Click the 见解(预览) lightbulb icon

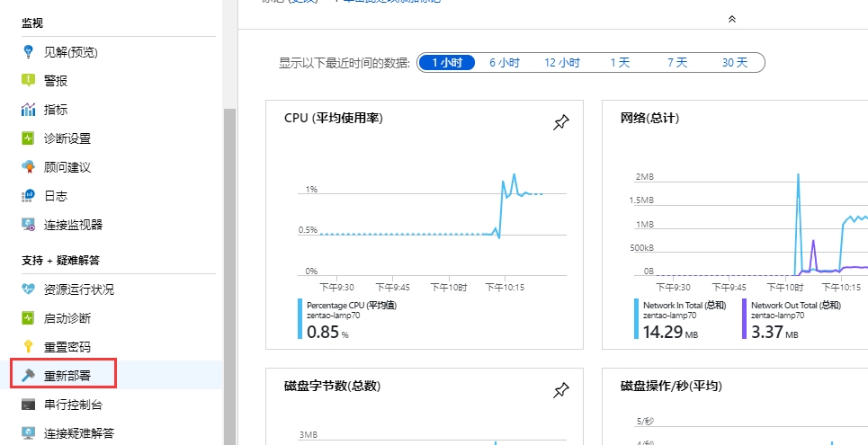click(28, 52)
